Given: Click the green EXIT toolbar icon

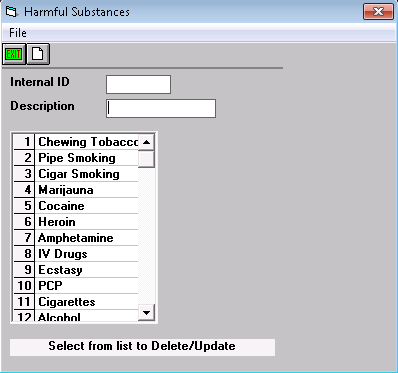Looking at the screenshot, I should click(x=14, y=54).
